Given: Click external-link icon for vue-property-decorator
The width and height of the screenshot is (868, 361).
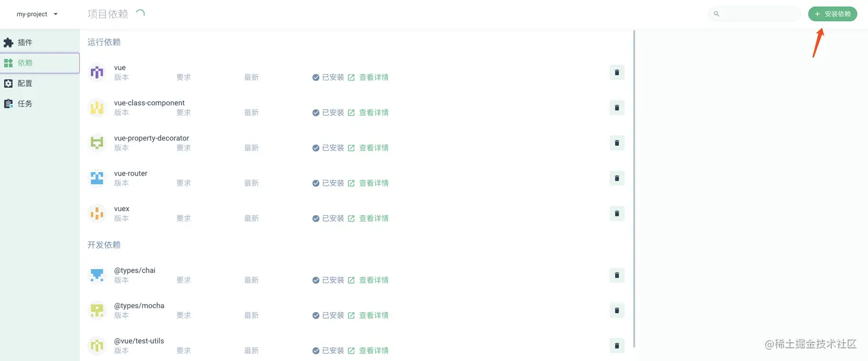Looking at the screenshot, I should pos(351,147).
